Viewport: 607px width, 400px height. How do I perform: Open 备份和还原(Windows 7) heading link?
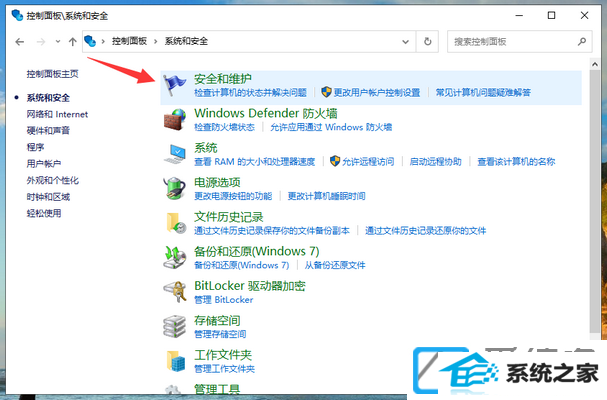coord(257,251)
